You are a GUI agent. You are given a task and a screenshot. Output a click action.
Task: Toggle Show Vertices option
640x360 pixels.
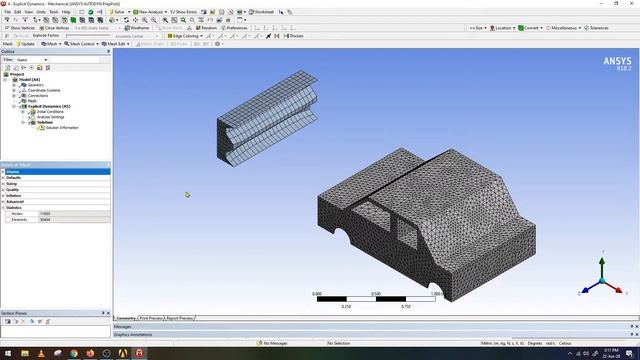click(20, 28)
